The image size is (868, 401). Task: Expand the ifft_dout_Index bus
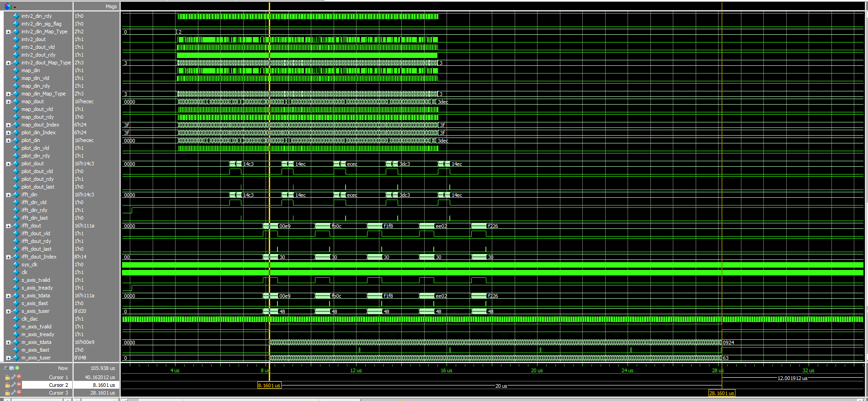[x=8, y=257]
